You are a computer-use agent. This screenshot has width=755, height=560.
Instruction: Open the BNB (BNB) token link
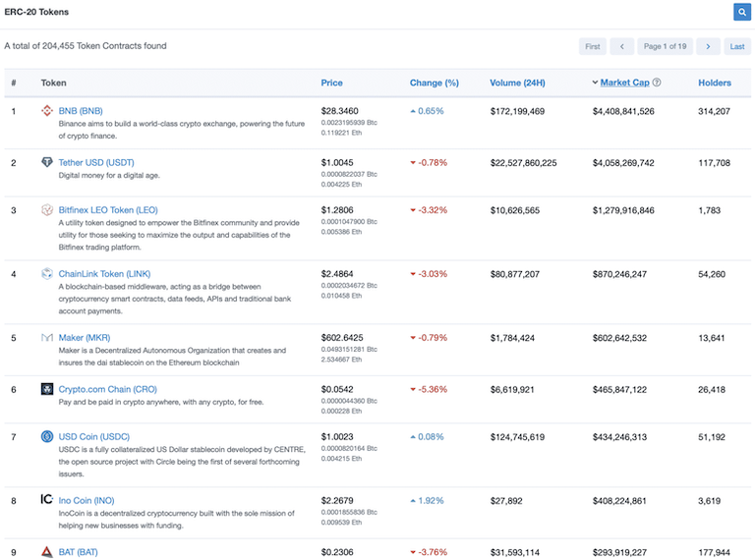click(x=81, y=111)
